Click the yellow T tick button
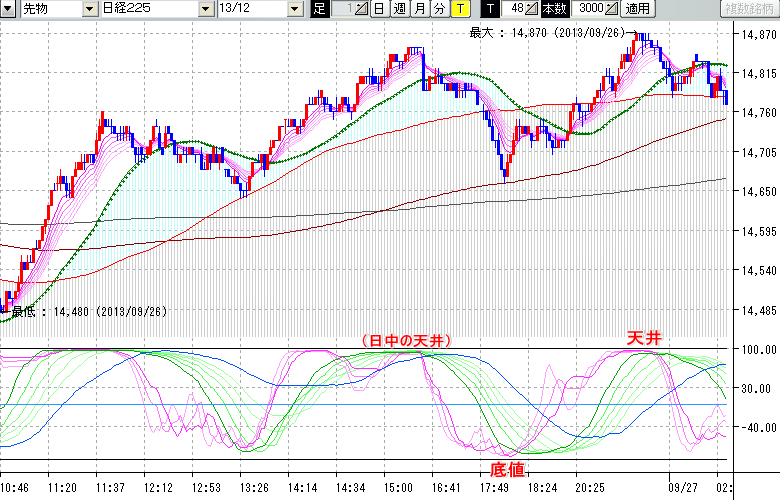Image resolution: width=780 pixels, height=500 pixels. pos(460,9)
